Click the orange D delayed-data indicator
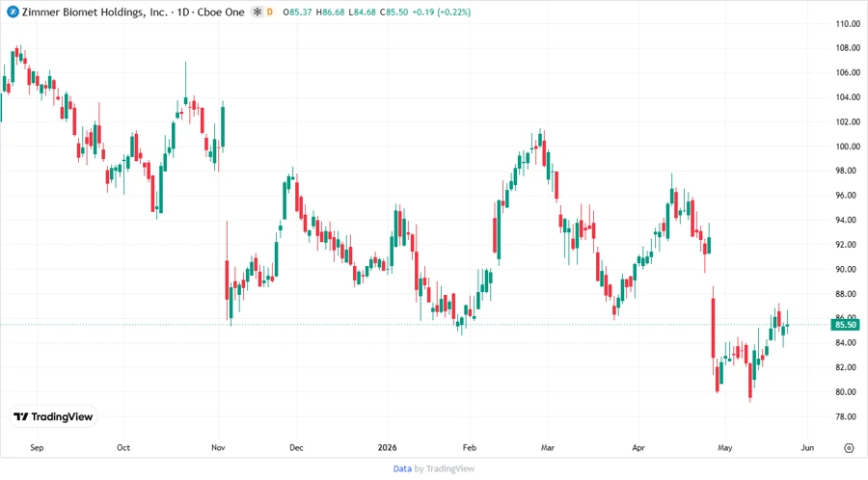 pos(270,12)
